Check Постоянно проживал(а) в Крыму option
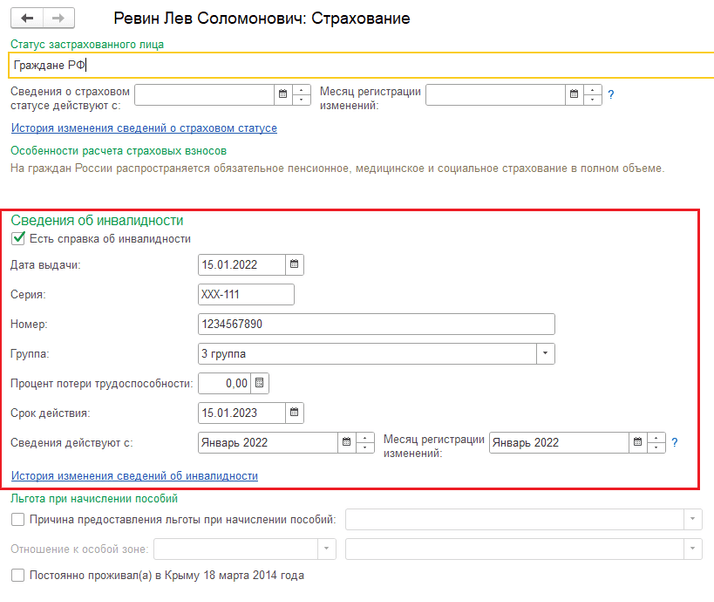This screenshot has width=714, height=602. [x=18, y=575]
